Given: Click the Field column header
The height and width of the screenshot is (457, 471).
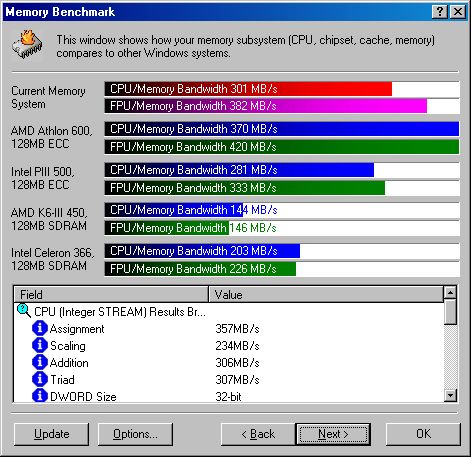Looking at the screenshot, I should (111, 294).
